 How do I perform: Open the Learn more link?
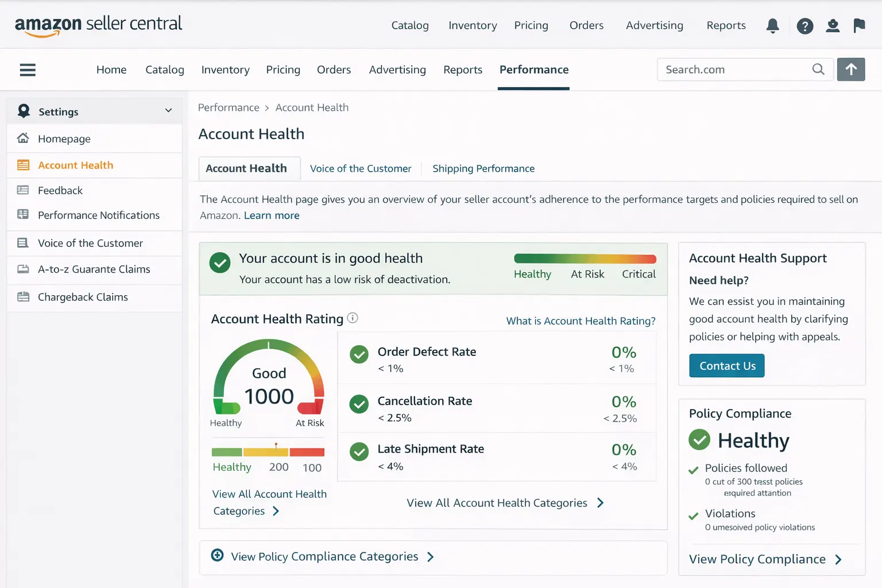[x=272, y=215]
